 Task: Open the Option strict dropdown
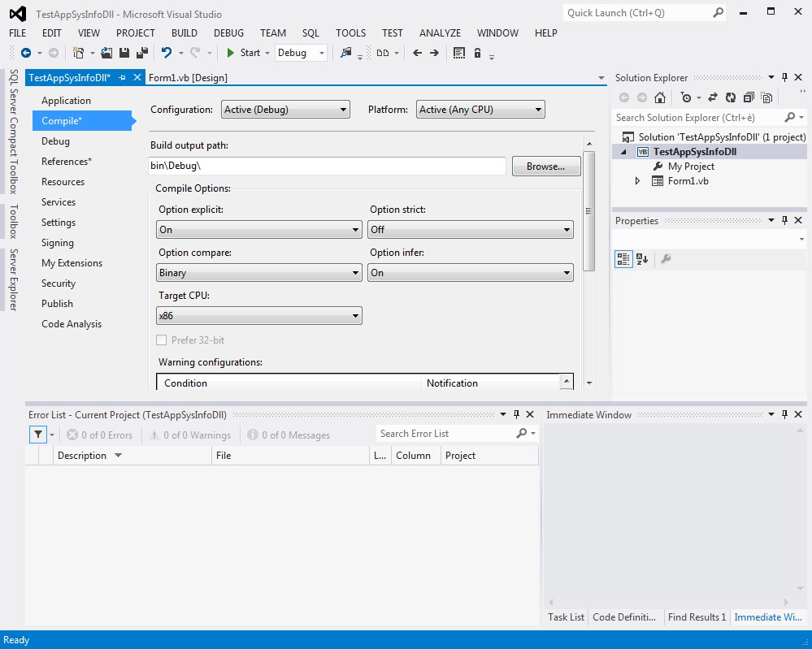point(471,230)
